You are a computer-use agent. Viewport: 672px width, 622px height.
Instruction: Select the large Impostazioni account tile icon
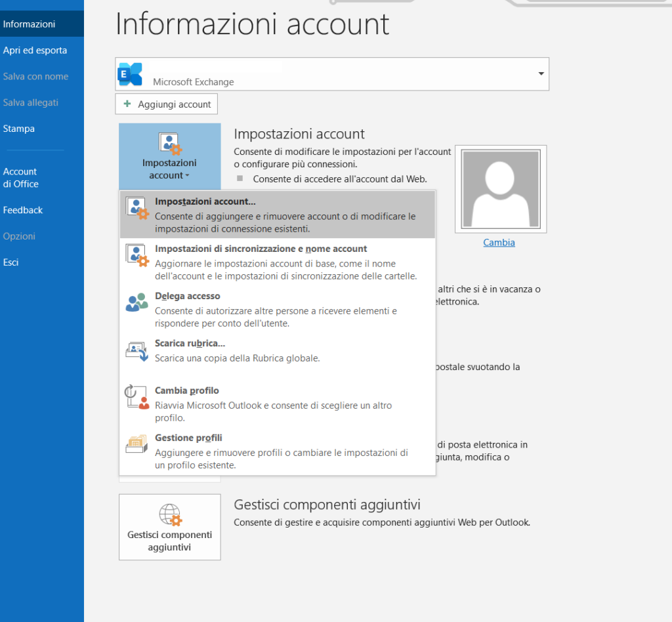[169, 142]
